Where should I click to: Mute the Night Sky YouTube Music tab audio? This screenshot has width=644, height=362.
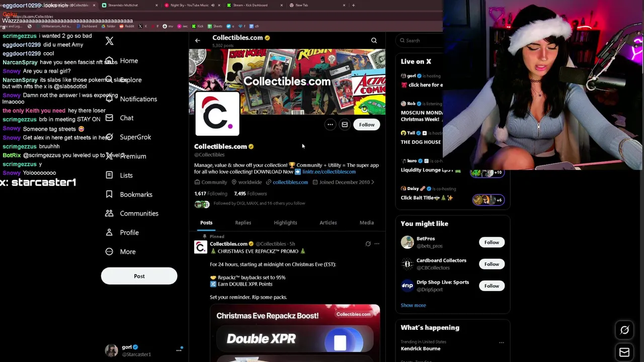[x=213, y=5]
